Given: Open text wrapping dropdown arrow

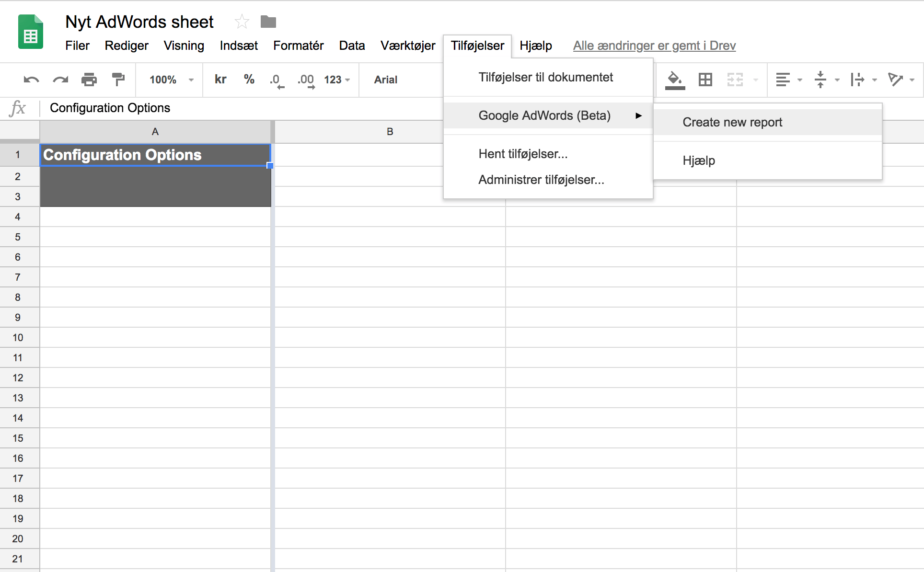Looking at the screenshot, I should (875, 80).
